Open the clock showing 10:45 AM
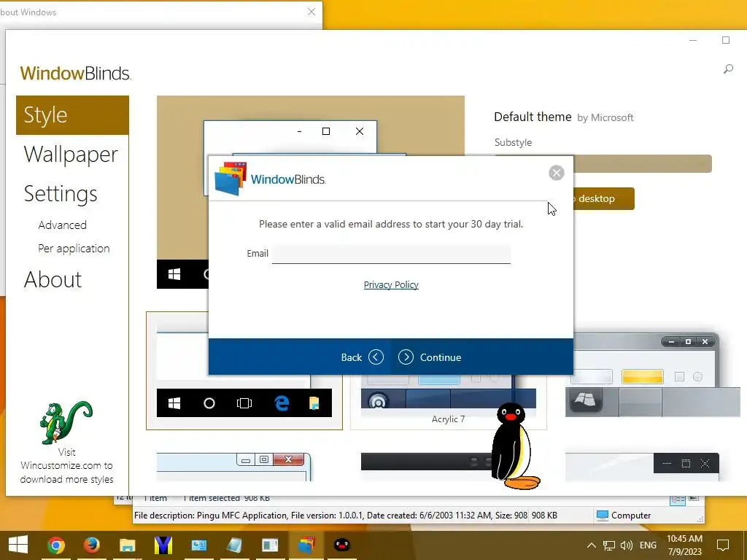Screen dimensions: 747x560 684,545
